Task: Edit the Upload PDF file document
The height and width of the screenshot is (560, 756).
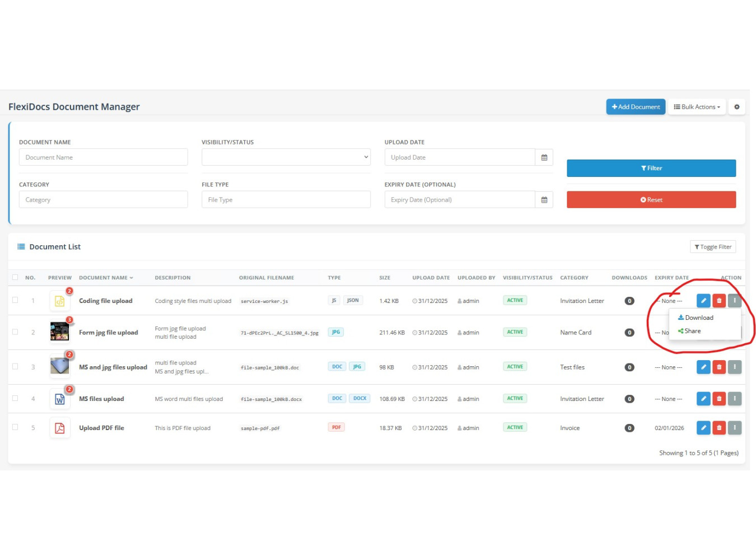Action: (703, 428)
